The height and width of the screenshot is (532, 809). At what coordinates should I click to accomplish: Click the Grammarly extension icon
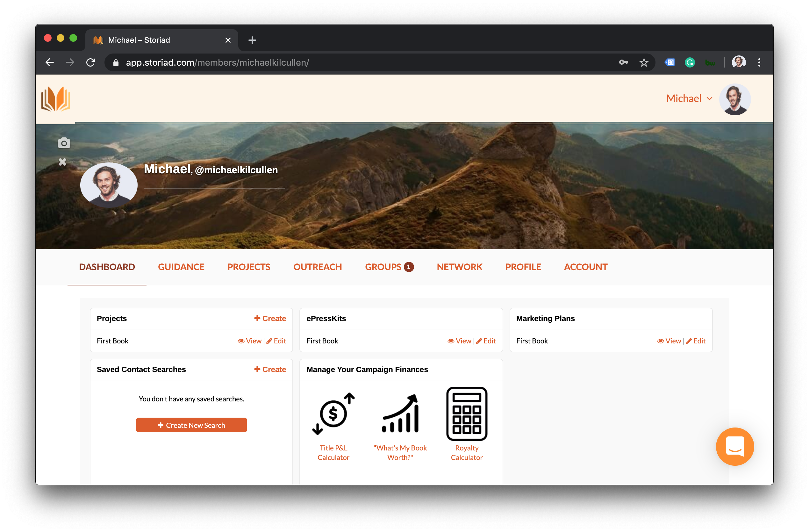(690, 62)
